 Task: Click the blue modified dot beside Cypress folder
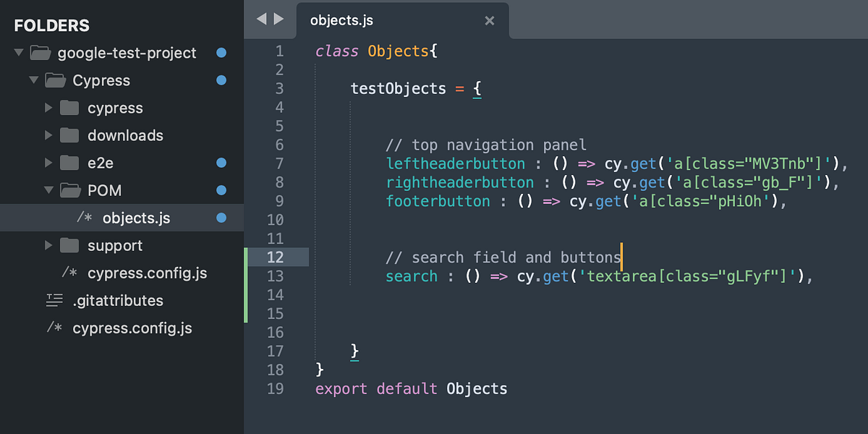click(x=221, y=80)
